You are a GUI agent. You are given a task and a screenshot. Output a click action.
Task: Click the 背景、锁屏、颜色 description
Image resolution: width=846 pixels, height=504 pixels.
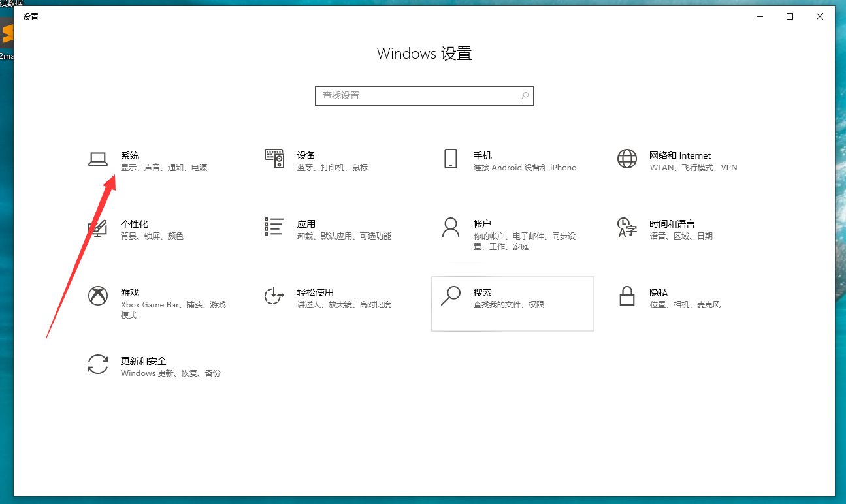tap(152, 236)
